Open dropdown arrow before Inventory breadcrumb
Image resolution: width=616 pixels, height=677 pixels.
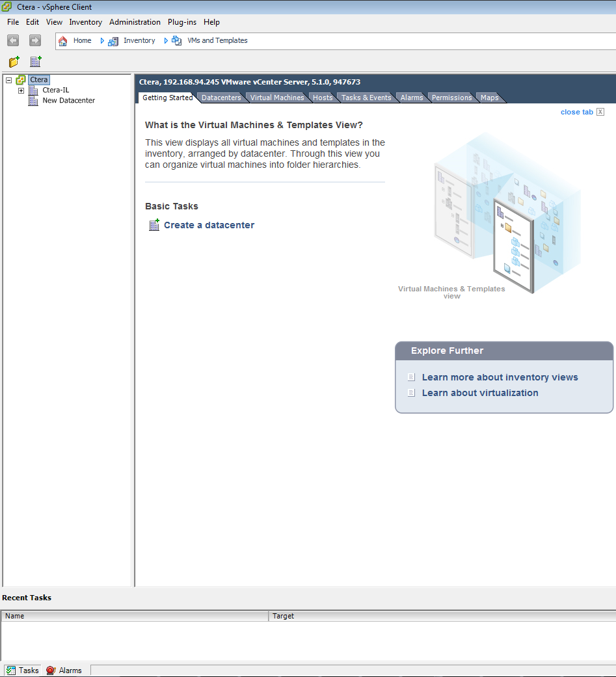[x=102, y=40]
